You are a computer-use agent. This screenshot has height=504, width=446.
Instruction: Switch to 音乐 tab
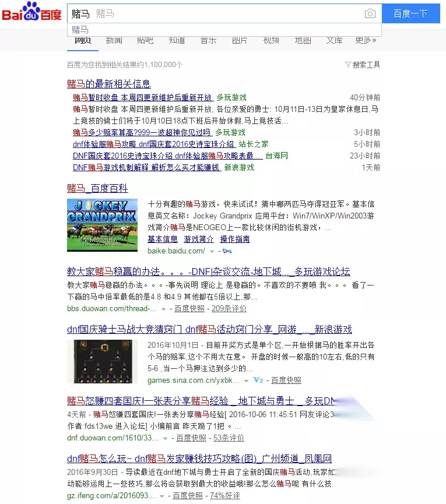coord(208,41)
